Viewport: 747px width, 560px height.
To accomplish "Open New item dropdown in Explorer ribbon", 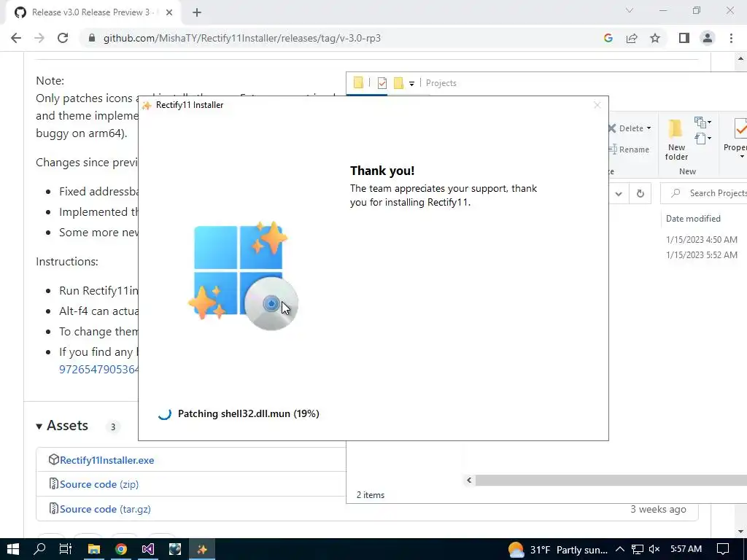I will coord(703,122).
